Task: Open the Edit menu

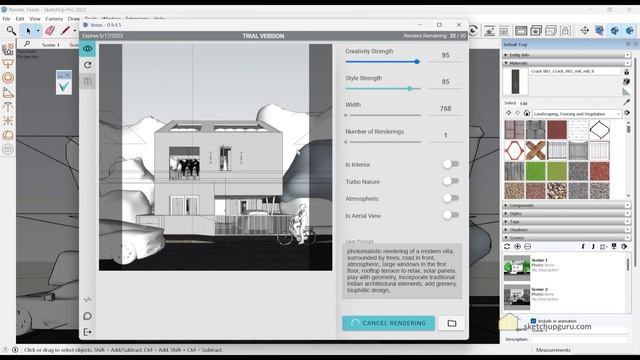Action: pos(20,19)
